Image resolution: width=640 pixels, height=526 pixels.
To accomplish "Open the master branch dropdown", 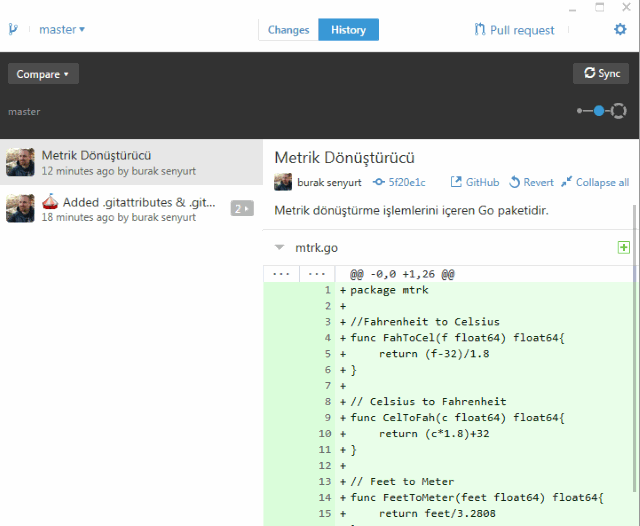I will click(61, 29).
